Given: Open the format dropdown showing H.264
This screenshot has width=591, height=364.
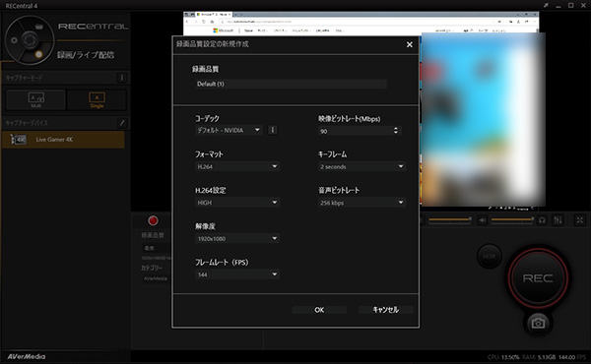Looking at the screenshot, I should [237, 166].
